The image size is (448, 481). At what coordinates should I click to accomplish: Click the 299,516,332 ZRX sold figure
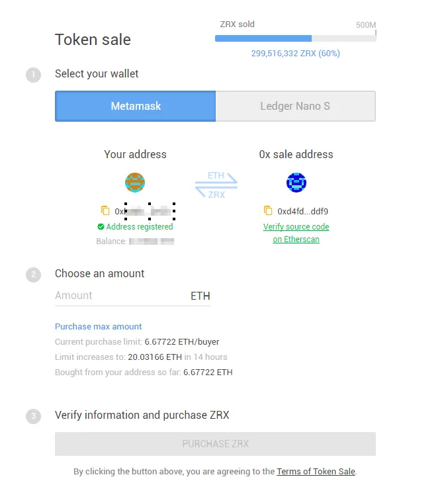296,54
